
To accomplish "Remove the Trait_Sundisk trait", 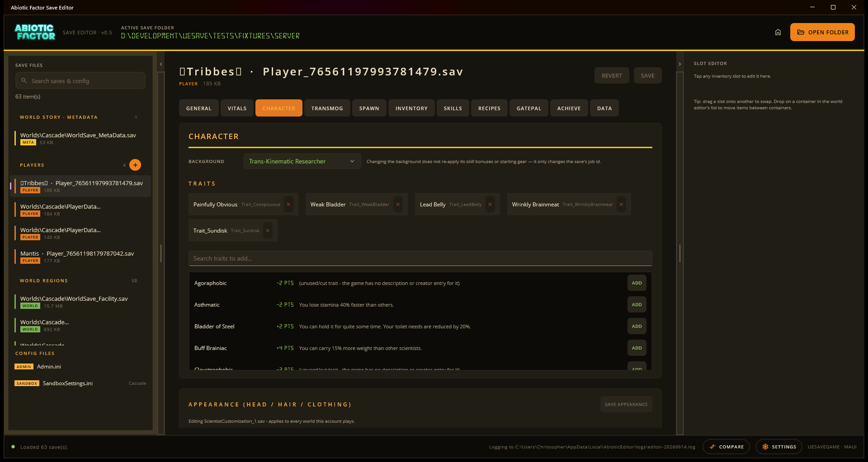I will coord(268,231).
